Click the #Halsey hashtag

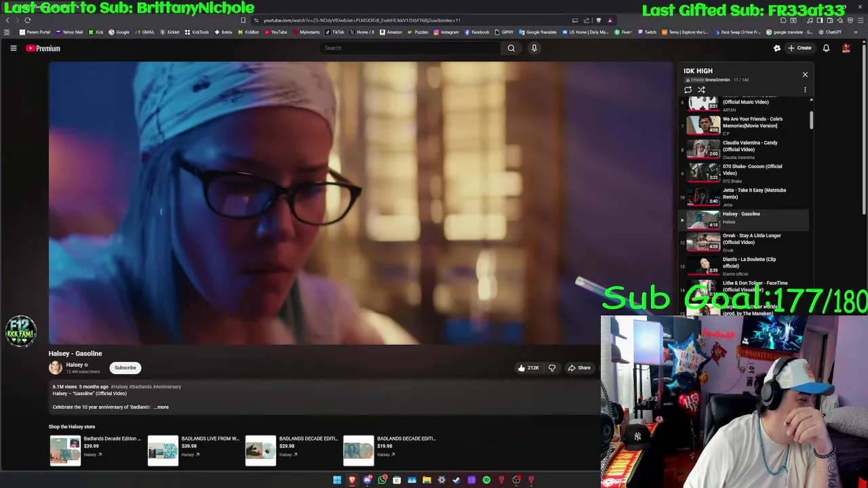click(119, 386)
